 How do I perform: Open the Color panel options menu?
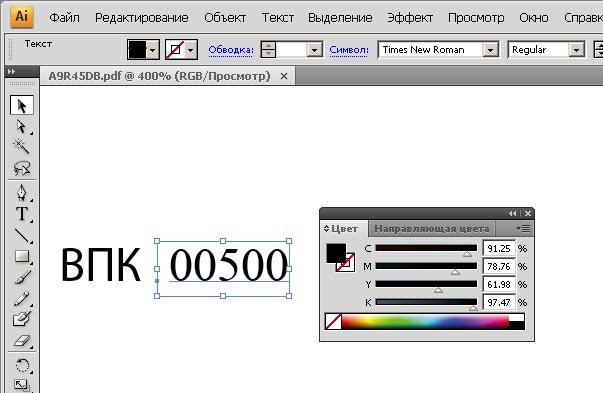(523, 228)
